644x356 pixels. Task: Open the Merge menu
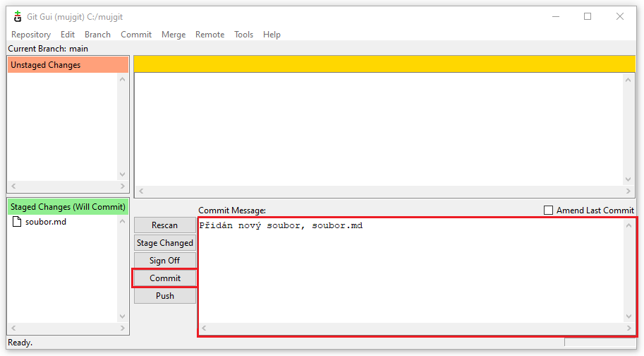point(174,35)
